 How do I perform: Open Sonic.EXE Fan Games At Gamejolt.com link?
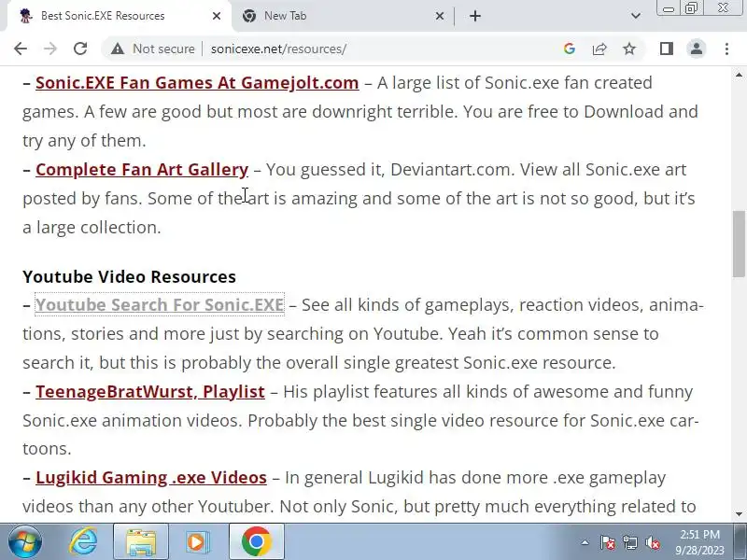point(197,82)
